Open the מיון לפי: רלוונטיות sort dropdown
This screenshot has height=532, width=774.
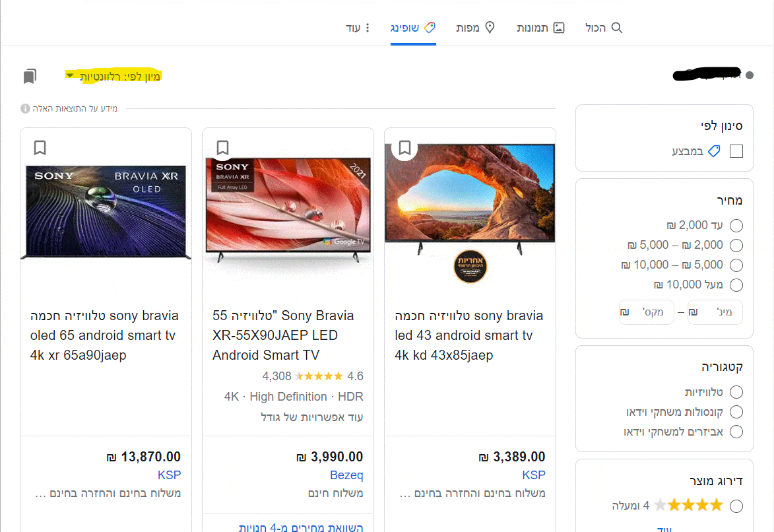pos(113,76)
